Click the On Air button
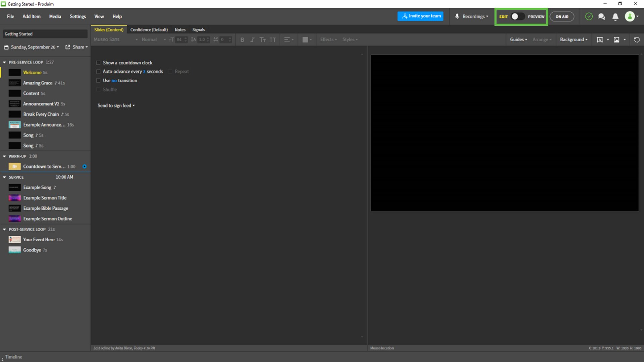644x362 pixels. (x=562, y=16)
